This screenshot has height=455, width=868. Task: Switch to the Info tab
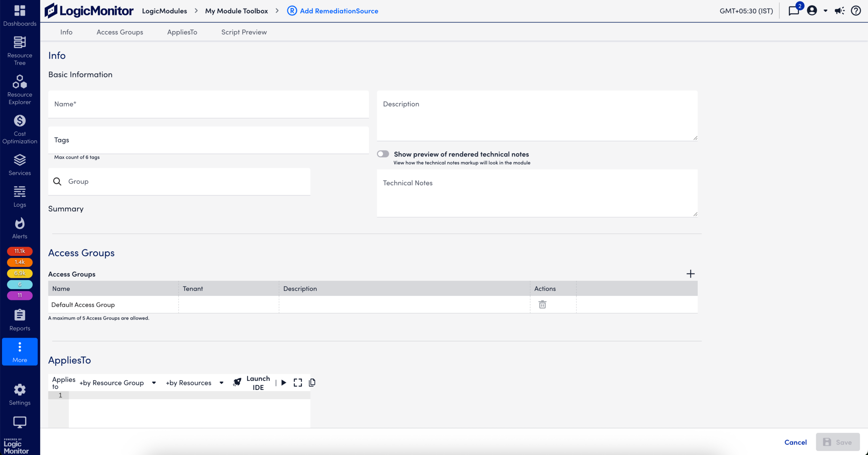click(x=66, y=32)
